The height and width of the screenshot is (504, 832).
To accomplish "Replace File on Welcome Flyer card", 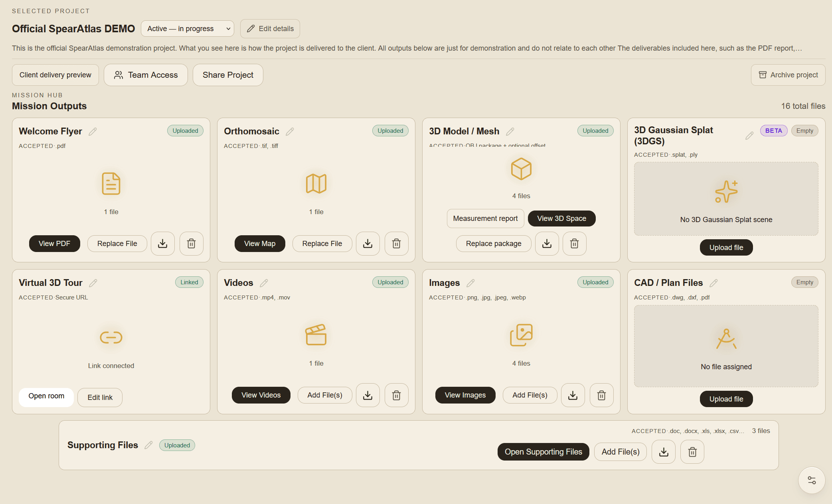I will [117, 244].
